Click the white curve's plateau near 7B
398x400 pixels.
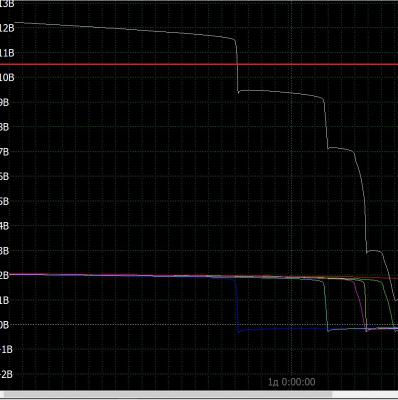click(340, 149)
